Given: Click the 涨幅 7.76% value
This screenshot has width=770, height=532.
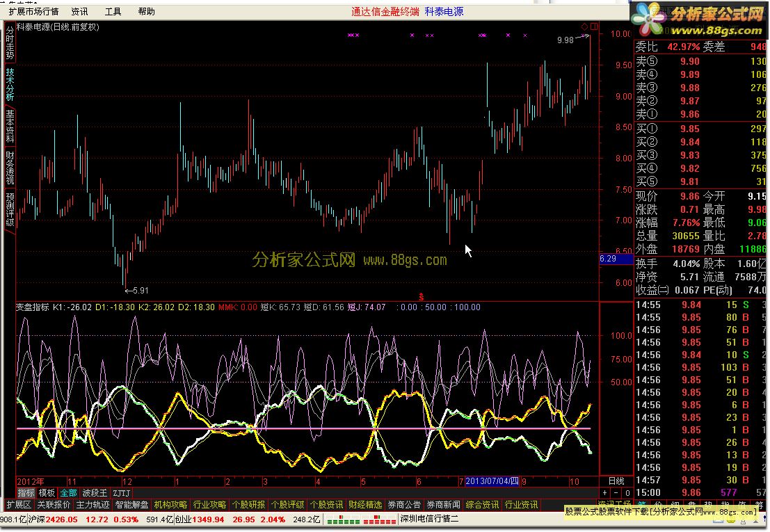Looking at the screenshot, I should click(x=687, y=223).
